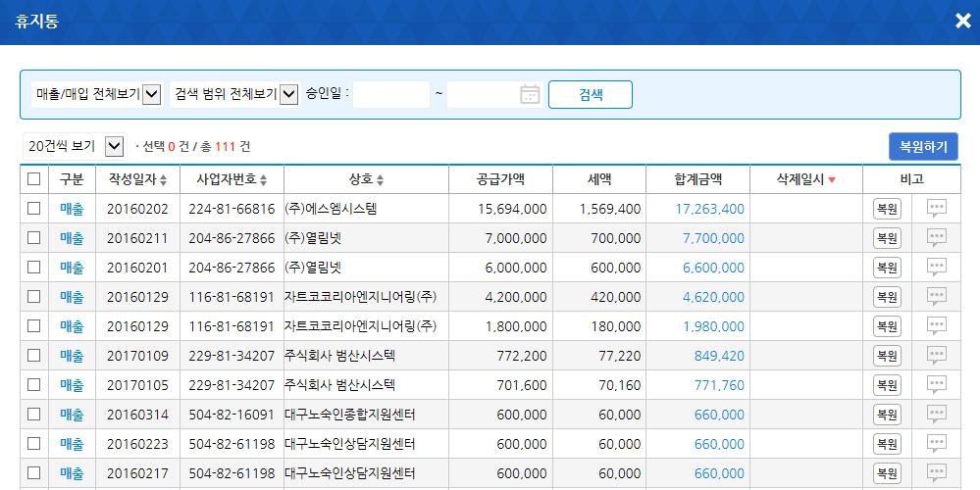Open 검색 범위 전체보기 dropdown
This screenshot has width=980, height=490.
(235, 94)
